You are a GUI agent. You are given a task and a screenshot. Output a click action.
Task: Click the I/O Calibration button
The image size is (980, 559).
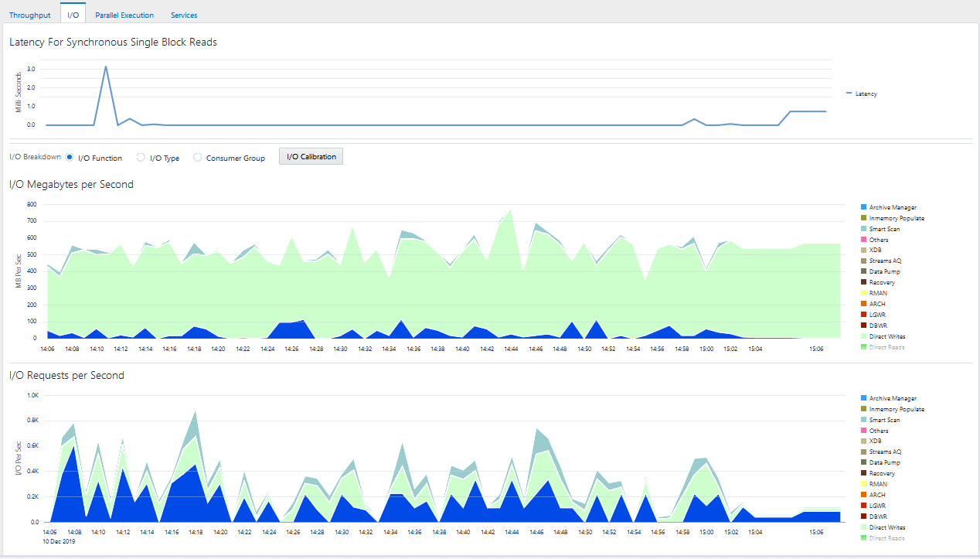point(311,157)
